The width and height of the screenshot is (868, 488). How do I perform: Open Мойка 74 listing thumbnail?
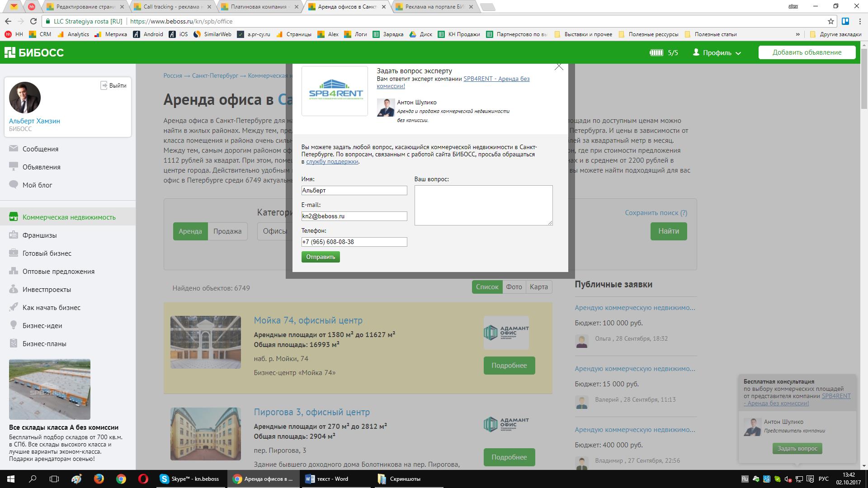click(206, 342)
